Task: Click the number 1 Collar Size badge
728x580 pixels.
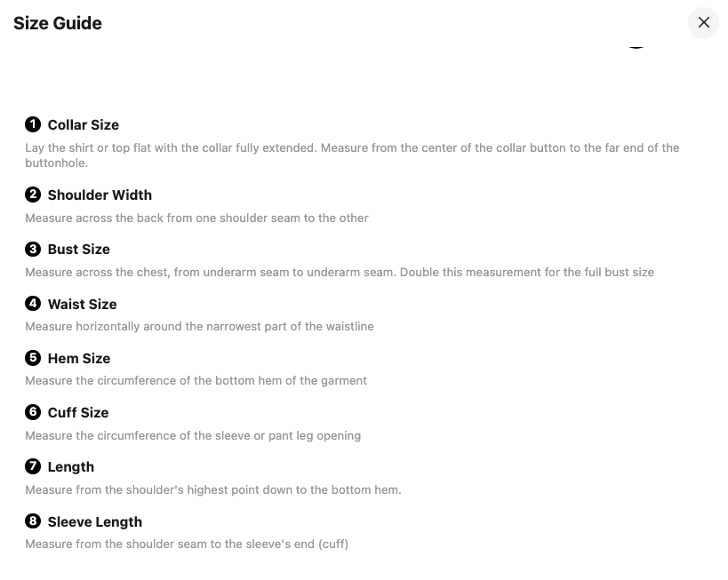Action: point(33,124)
